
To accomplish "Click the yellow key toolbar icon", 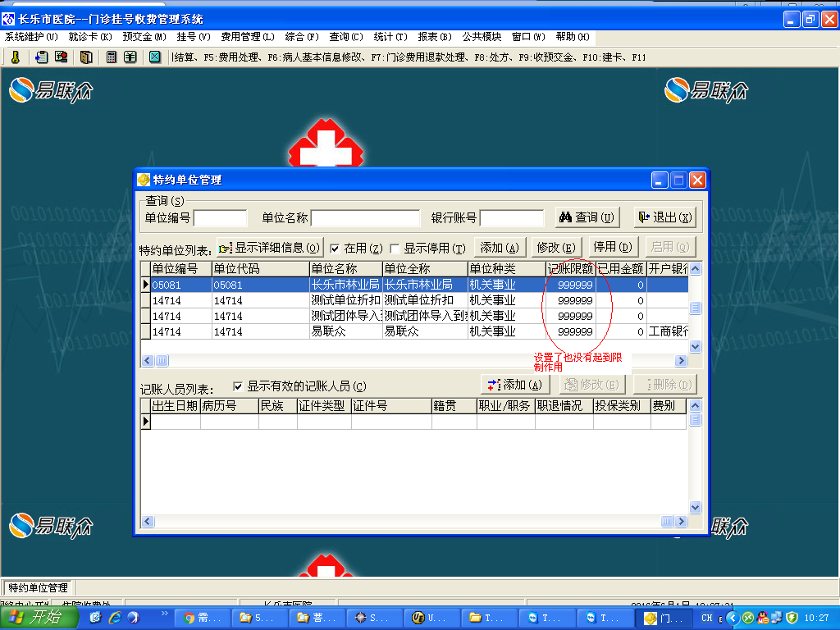I will click(16, 57).
